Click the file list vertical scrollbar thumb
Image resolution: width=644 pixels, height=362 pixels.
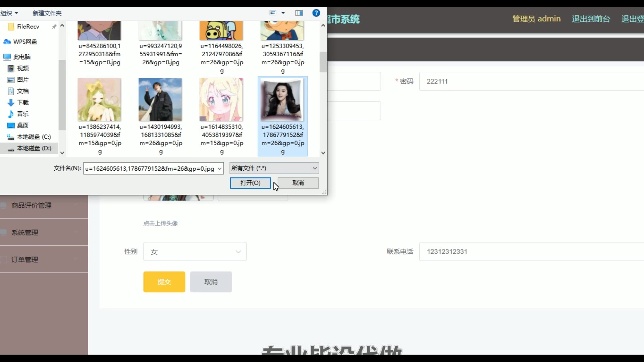click(323, 62)
